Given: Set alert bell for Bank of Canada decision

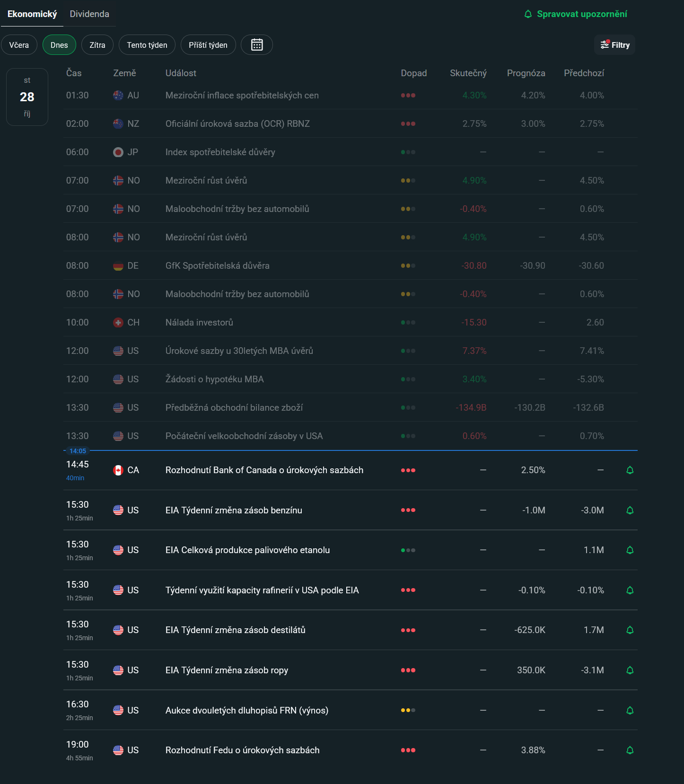Looking at the screenshot, I should [x=630, y=470].
